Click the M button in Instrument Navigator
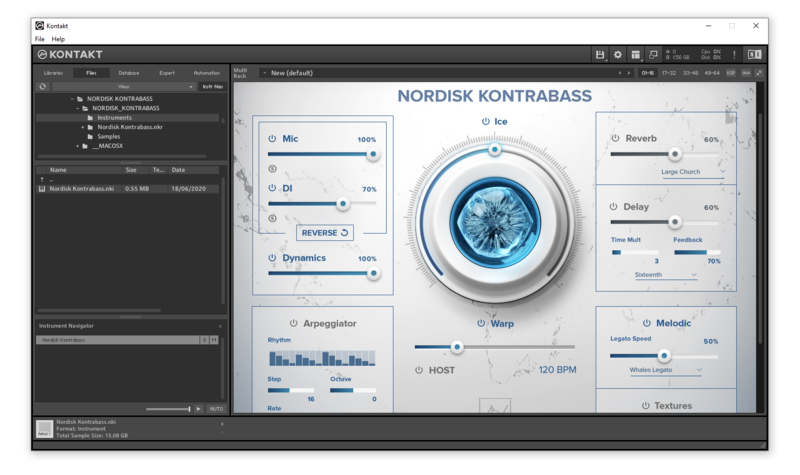Screen dimensions: 800x475 tap(214, 340)
